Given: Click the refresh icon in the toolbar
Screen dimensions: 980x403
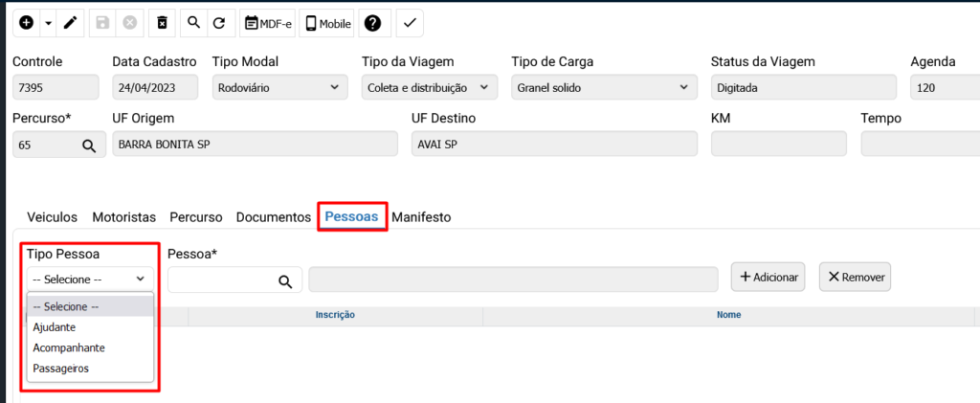Looking at the screenshot, I should 219,22.
